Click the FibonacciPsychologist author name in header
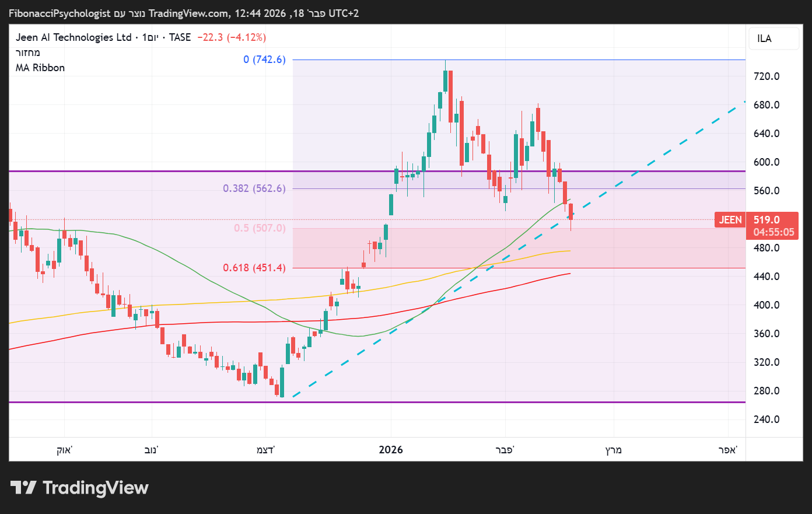This screenshot has height=514, width=812. (60, 13)
